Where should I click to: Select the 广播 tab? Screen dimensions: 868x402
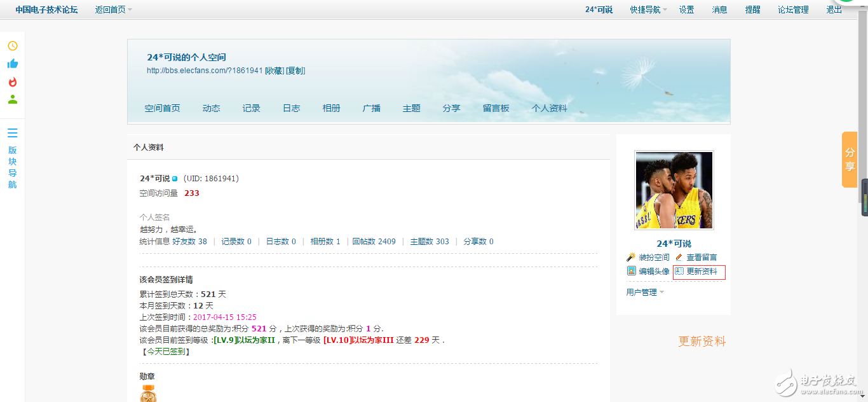(371, 108)
